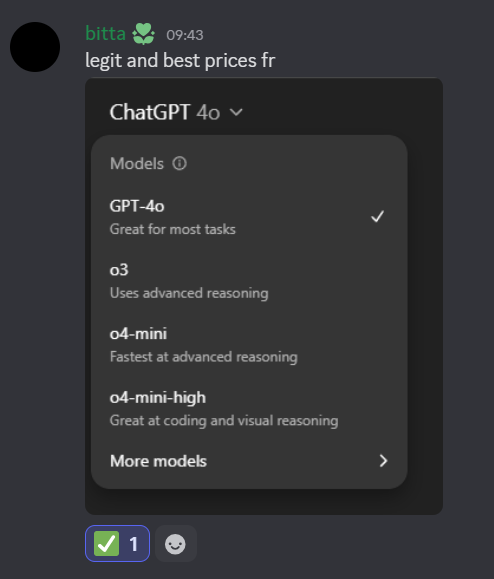
Task: Click the add reaction smiley icon
Action: (x=175, y=544)
